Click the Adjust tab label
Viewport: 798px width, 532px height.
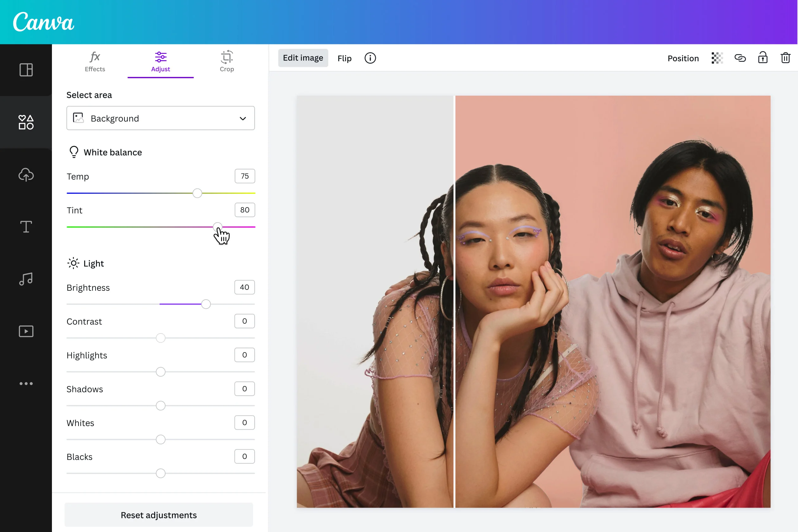point(160,69)
